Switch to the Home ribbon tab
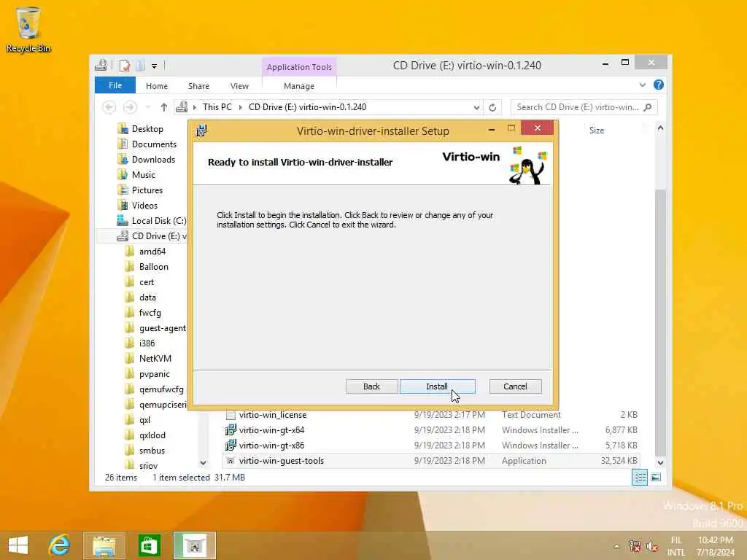 point(157,86)
